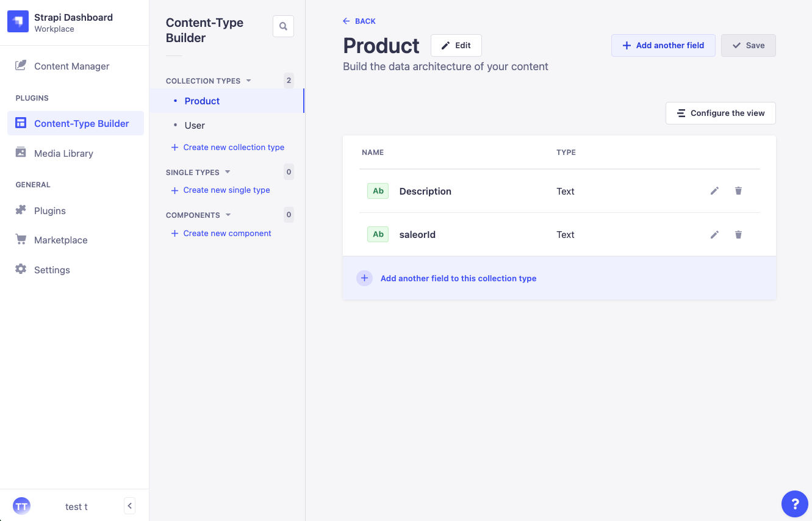The width and height of the screenshot is (812, 521).
Task: Click the Add another field button
Action: [x=663, y=45]
